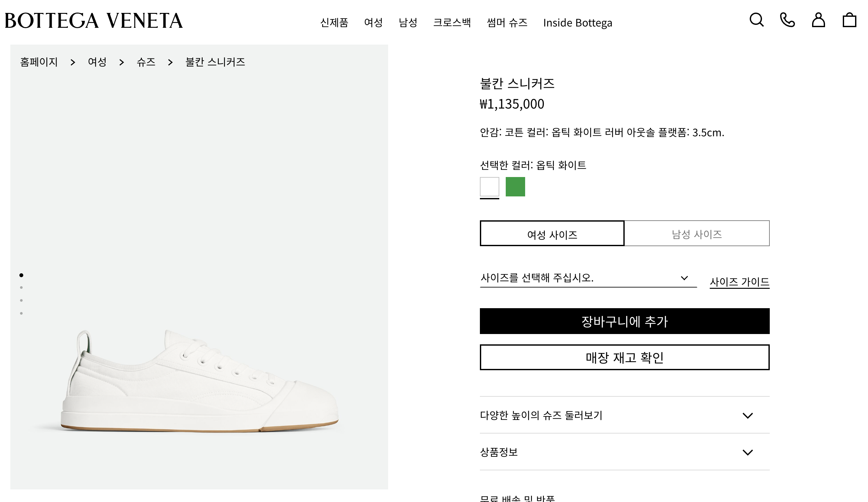The width and height of the screenshot is (868, 502).
Task: Click the 매장 재고 확인 button
Action: 624,357
